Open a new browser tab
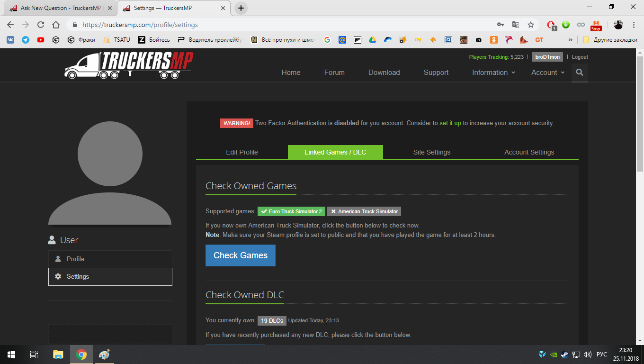644x364 pixels. point(241,8)
